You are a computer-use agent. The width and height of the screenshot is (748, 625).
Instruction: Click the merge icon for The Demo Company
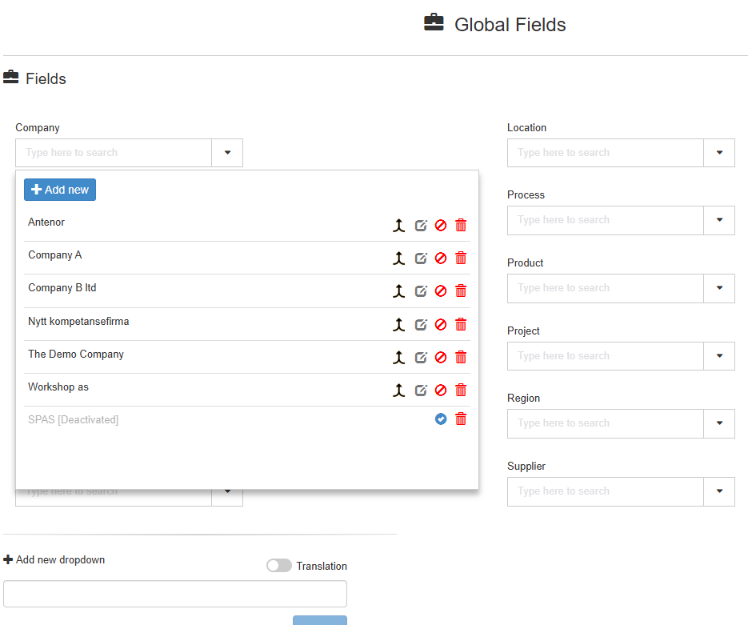click(399, 357)
